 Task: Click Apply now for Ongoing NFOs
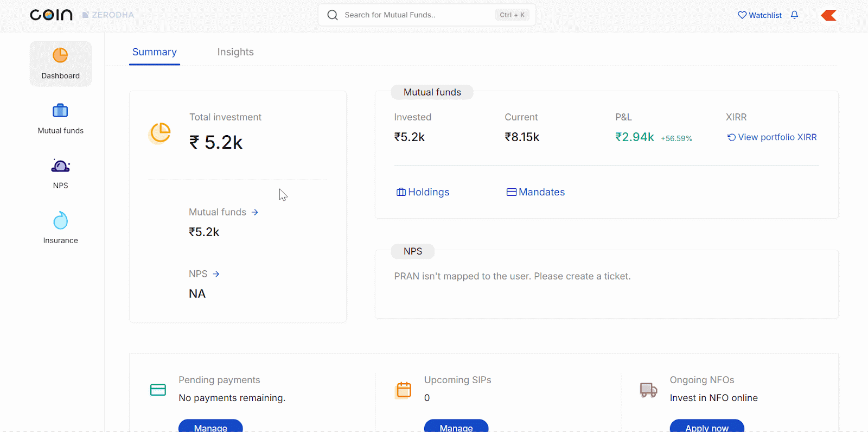click(x=706, y=427)
